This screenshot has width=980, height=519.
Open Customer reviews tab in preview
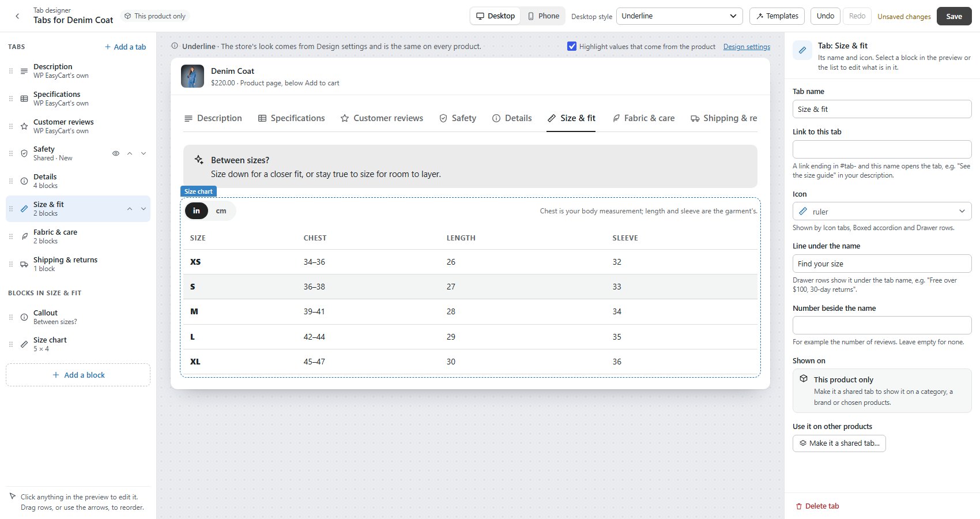[x=382, y=118]
